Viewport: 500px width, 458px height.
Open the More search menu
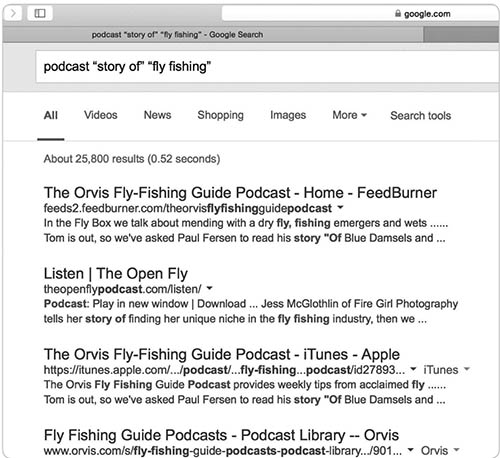pos(349,115)
